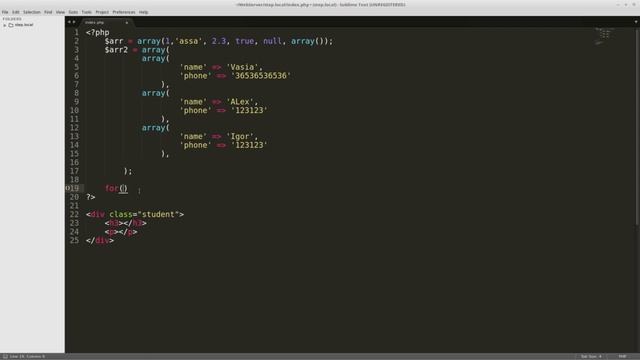Viewport: 640px width, 360px height.
Task: Open the Selection menu
Action: click(31, 12)
